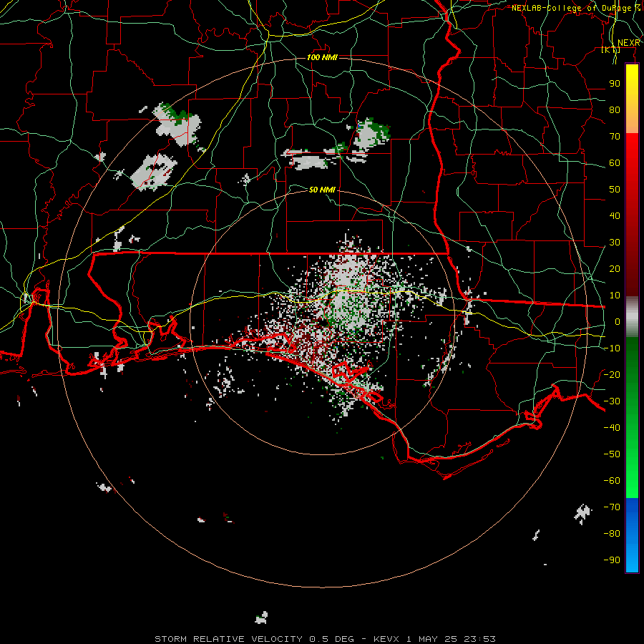Viewport: 644px width, 644px height.
Task: Select the -10 scale value
Action: pyautogui.click(x=612, y=348)
